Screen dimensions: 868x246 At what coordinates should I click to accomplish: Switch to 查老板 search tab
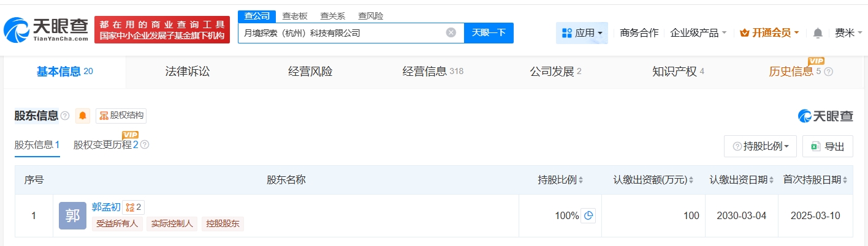click(294, 16)
